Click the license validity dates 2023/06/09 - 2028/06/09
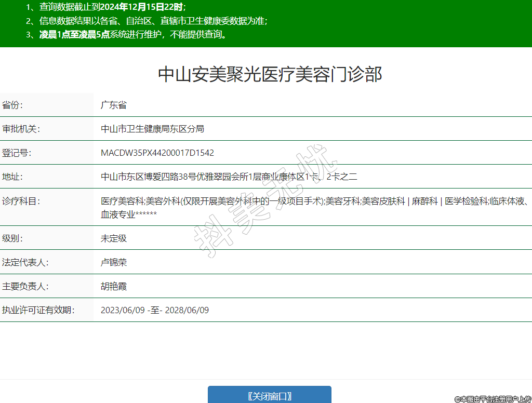The height and width of the screenshot is (403, 532). [x=155, y=310]
